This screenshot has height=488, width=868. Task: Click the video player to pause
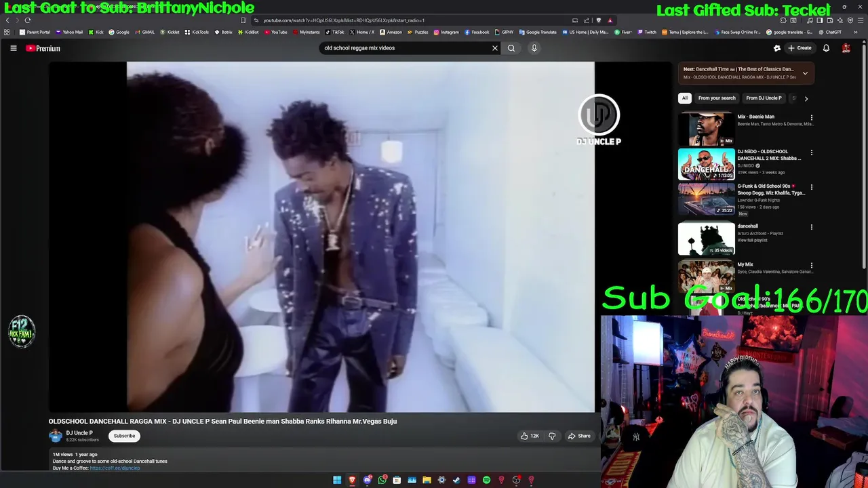pos(360,237)
